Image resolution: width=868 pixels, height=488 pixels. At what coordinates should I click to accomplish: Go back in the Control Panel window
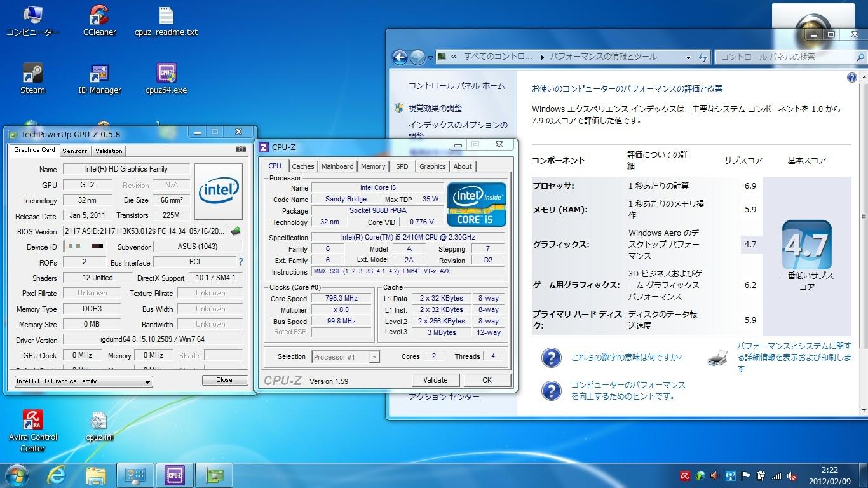400,57
